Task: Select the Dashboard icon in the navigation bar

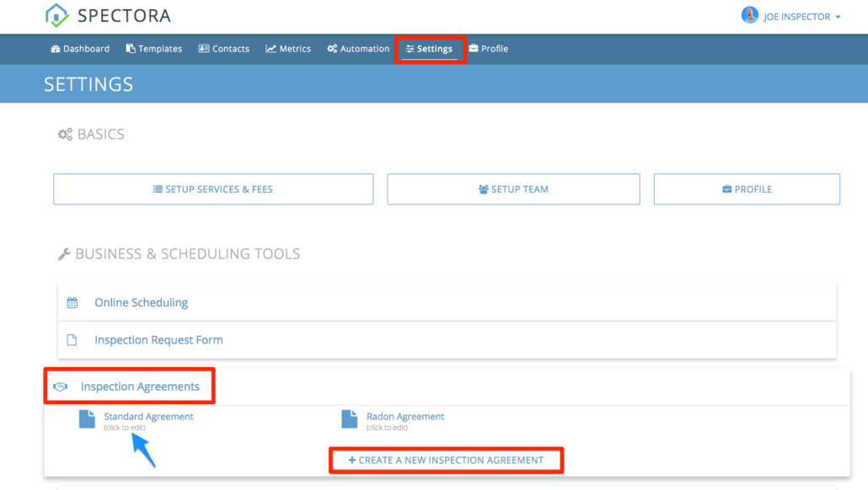Action: point(56,48)
